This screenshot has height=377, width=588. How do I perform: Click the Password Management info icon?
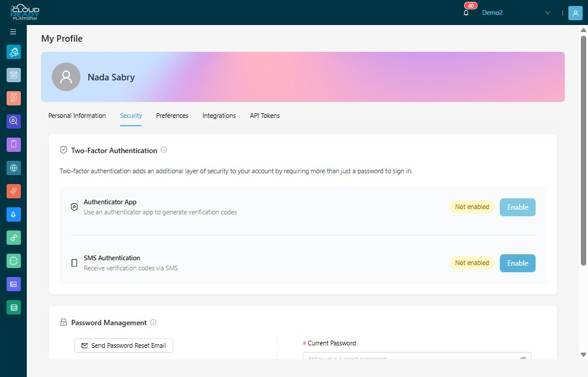click(153, 322)
